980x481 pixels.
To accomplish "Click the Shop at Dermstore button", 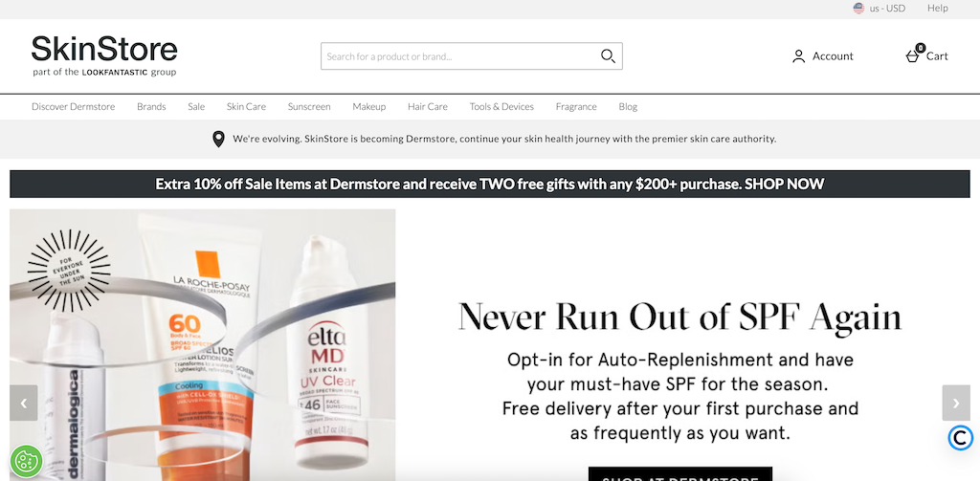I will tap(680, 474).
